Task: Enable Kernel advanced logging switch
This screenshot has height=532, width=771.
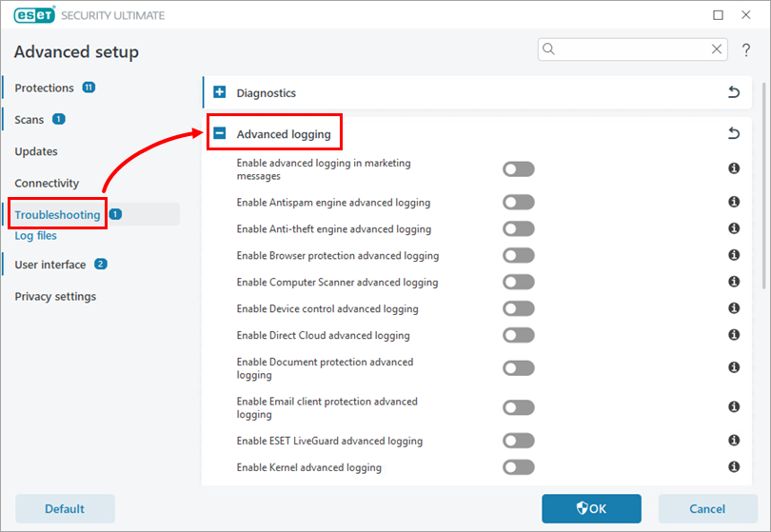Action: point(519,467)
